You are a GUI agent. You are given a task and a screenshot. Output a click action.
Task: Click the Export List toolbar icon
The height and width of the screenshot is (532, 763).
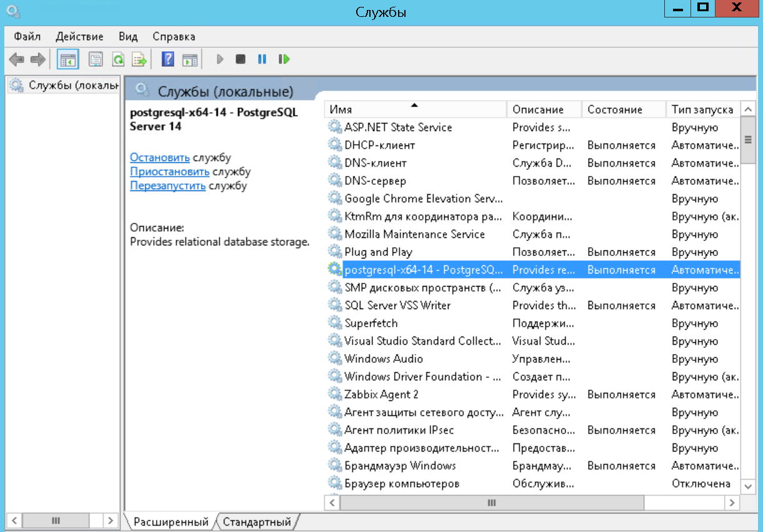(139, 59)
